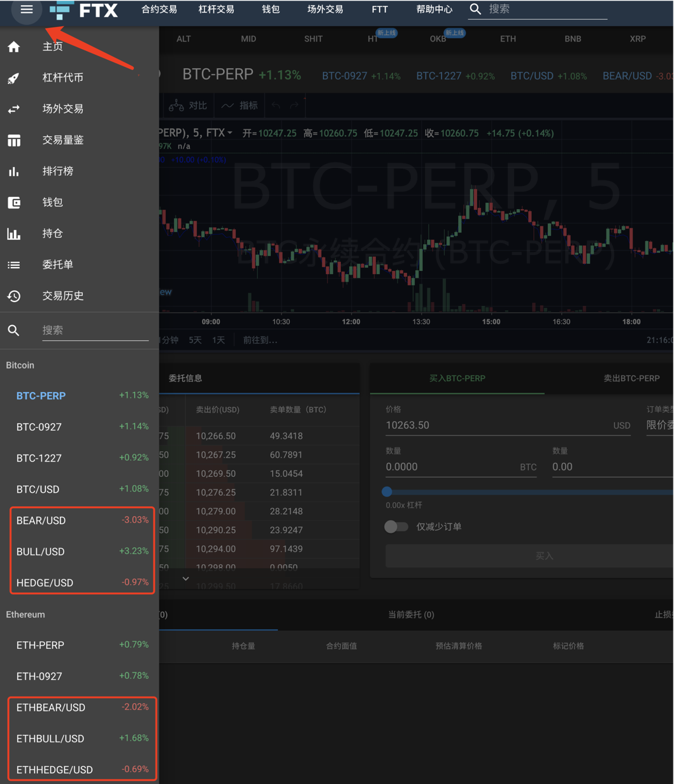Viewport: 674px width, 784px height.
Task: Click the sidebar search magnifier icon
Action: [x=14, y=330]
